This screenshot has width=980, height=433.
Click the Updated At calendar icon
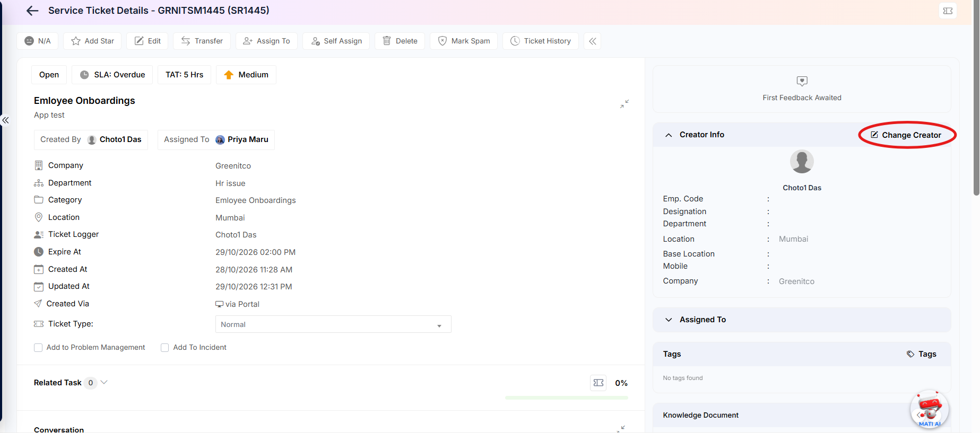39,287
